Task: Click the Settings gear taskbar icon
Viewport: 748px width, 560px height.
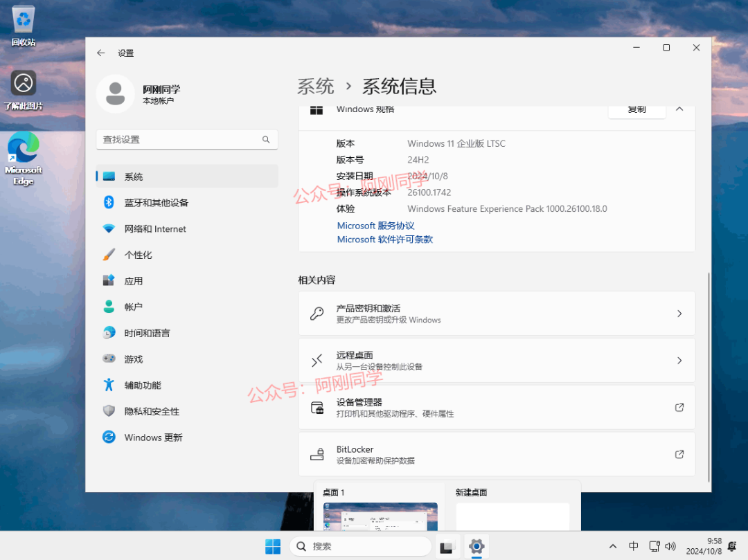Action: (x=476, y=546)
